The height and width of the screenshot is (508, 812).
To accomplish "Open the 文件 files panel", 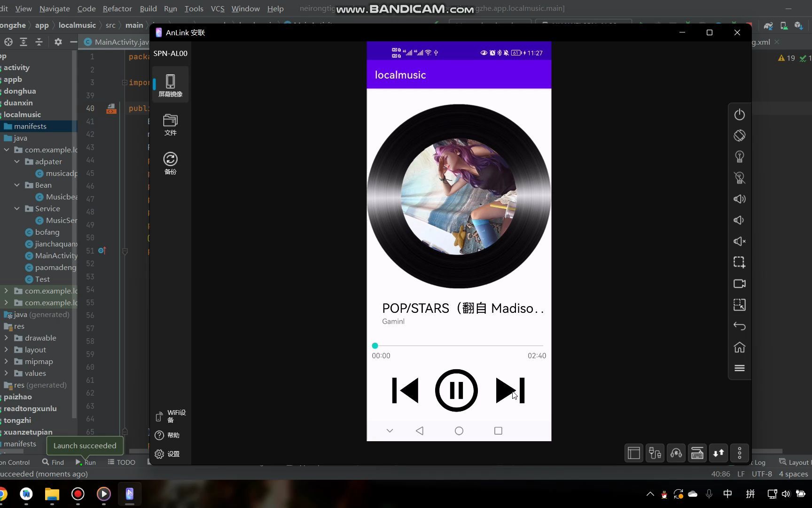I will click(x=170, y=125).
